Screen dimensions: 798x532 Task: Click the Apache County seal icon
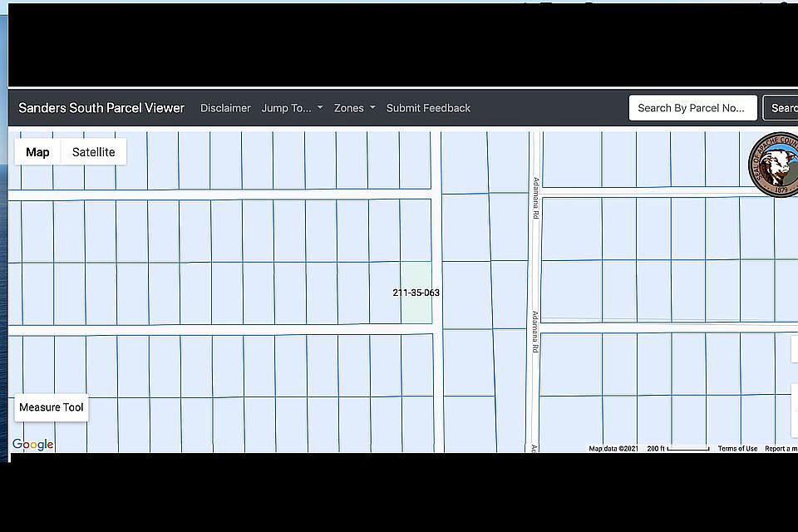(x=774, y=164)
